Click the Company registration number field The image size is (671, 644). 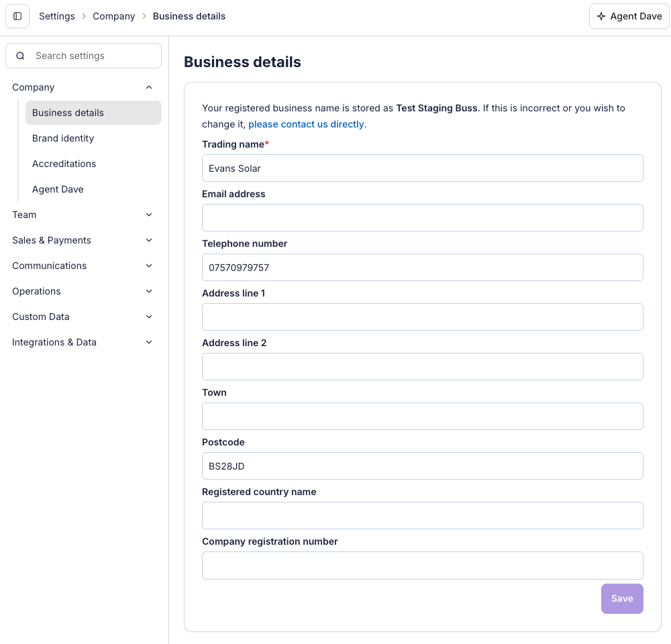pos(422,566)
